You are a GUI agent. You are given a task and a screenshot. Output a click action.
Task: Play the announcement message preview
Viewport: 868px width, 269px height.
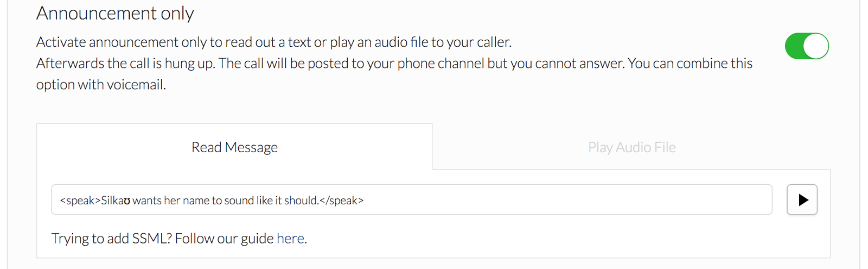[x=802, y=200]
